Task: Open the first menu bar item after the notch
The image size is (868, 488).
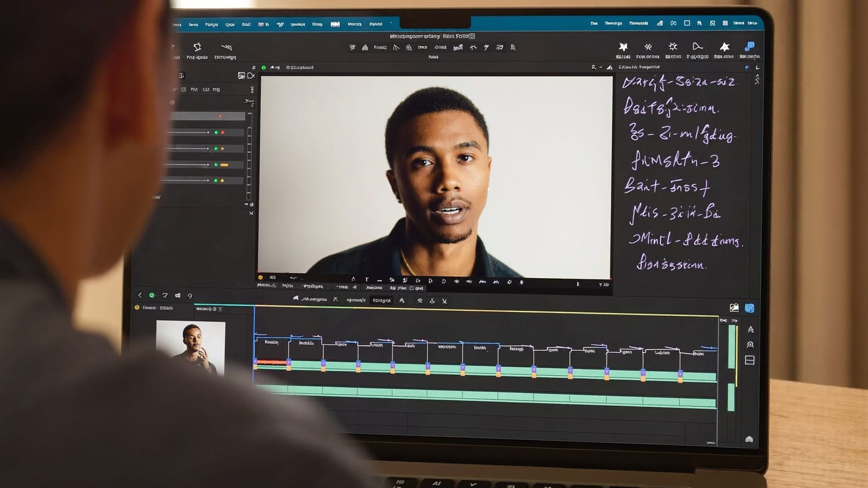Action: (x=594, y=23)
